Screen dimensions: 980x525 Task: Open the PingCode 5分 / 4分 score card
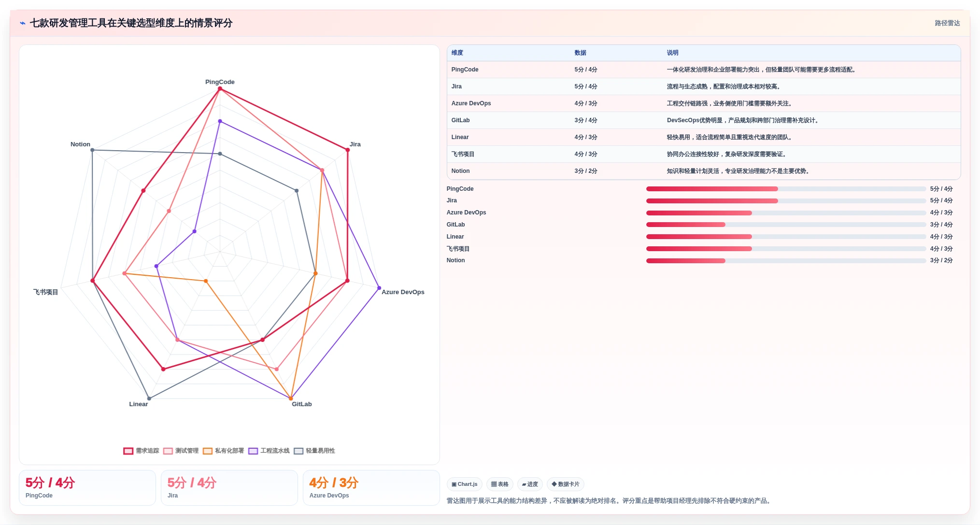pos(87,488)
